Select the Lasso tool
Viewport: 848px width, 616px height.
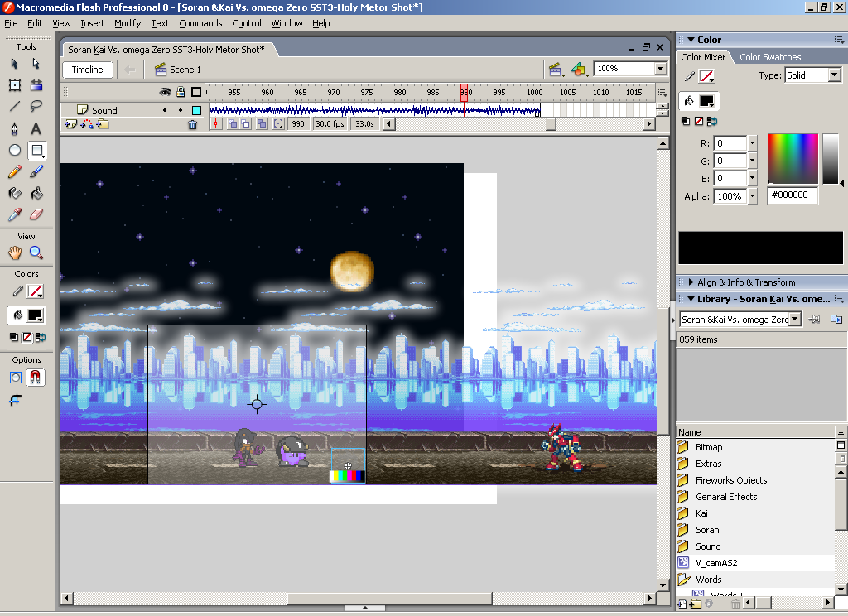[x=36, y=107]
